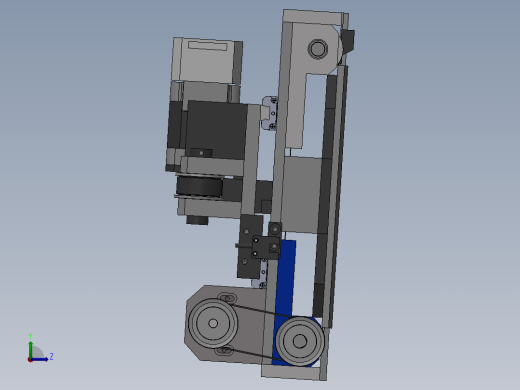This screenshot has height=390, width=520.
Task: Click the green Y axis of the triad
Action: click(31, 349)
